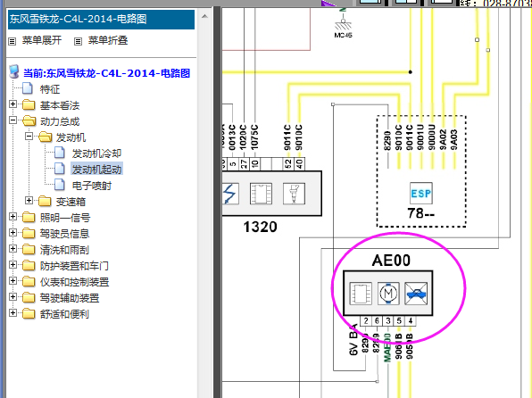Click the page icon next to 特征
This screenshot has width=532, height=398.
28,88
